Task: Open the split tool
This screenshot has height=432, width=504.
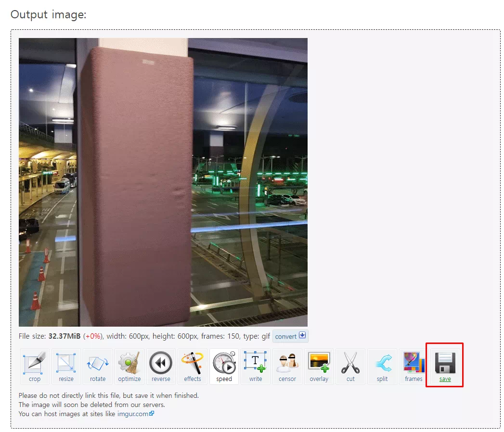Action: [x=382, y=367]
